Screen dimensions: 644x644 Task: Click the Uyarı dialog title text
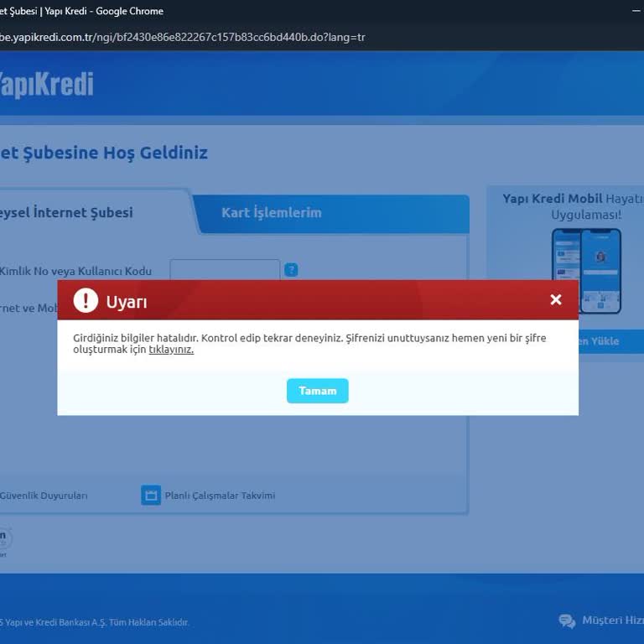127,302
